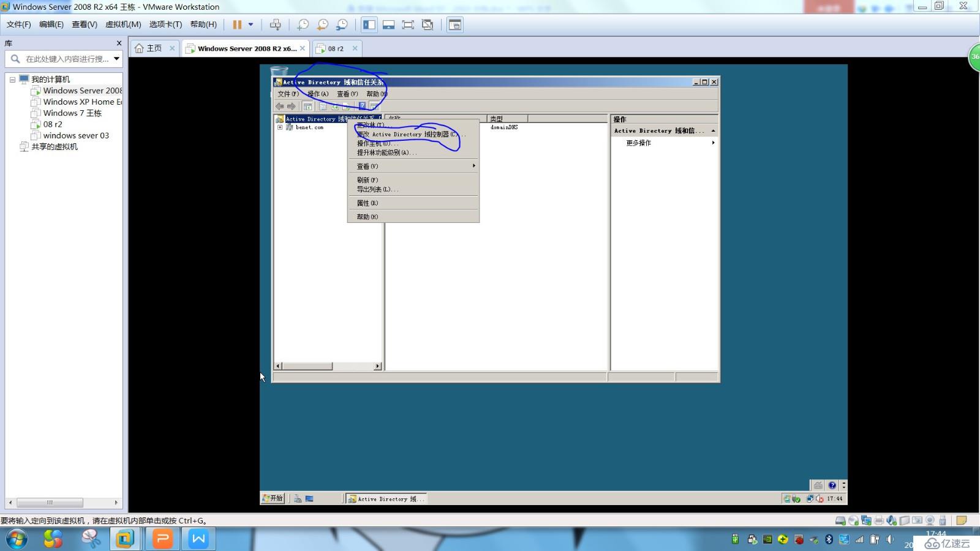Open 操作(A) menu in Active Directory window
980x551 pixels.
click(318, 94)
